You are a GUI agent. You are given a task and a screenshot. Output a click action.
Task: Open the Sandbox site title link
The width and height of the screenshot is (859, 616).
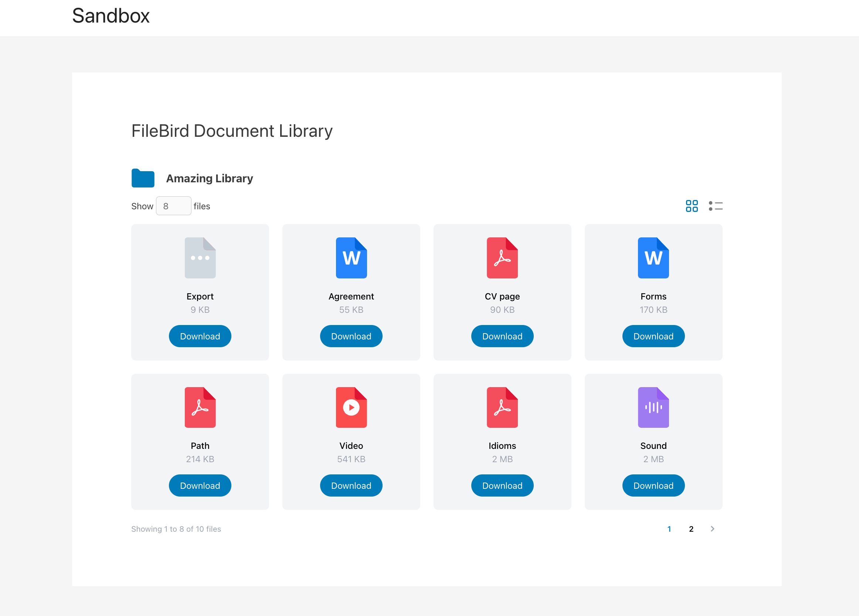coord(111,16)
